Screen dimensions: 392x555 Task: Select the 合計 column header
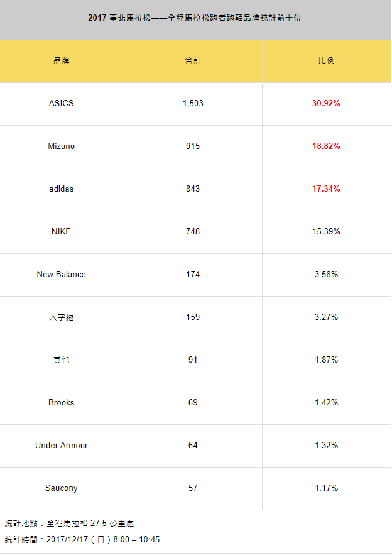tap(193, 61)
